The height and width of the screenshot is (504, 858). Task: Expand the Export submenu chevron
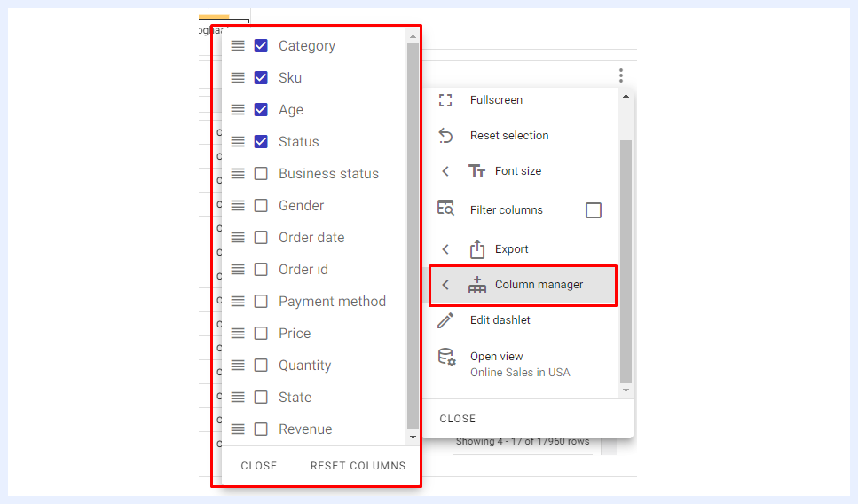click(445, 249)
